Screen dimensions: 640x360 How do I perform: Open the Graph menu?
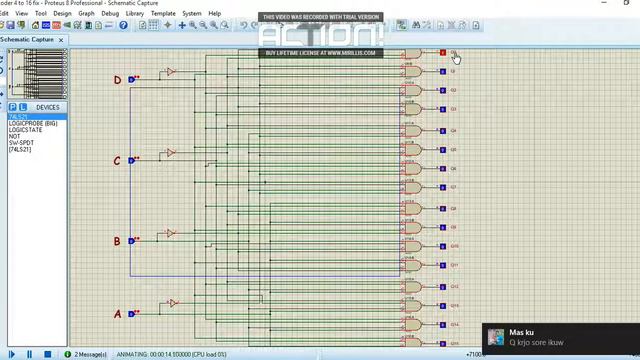[x=86, y=13]
